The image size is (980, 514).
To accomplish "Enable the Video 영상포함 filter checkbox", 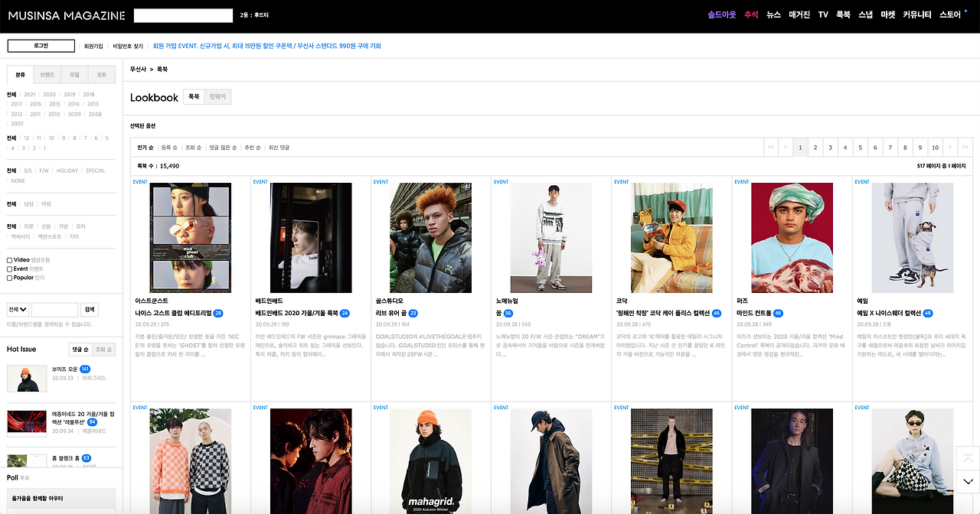I will 9,260.
